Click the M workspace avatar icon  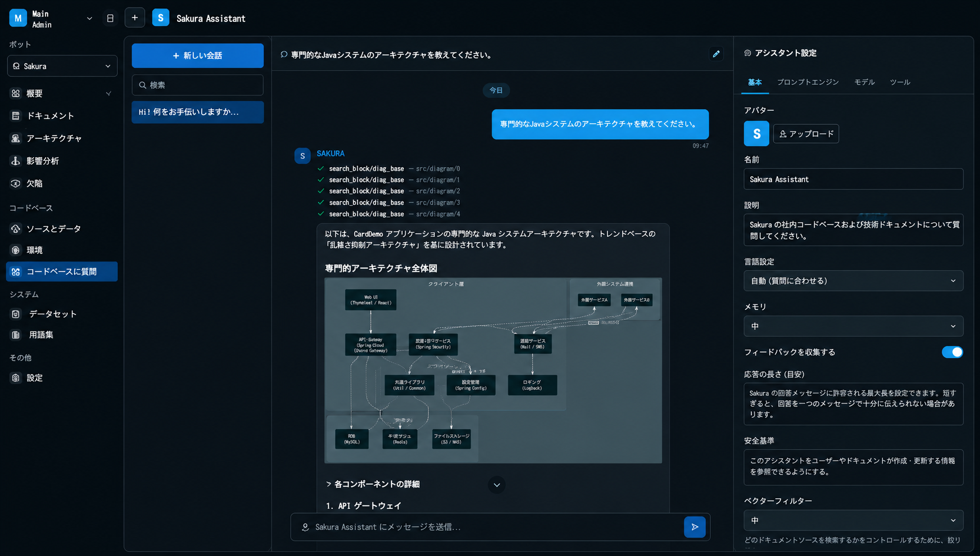point(18,18)
